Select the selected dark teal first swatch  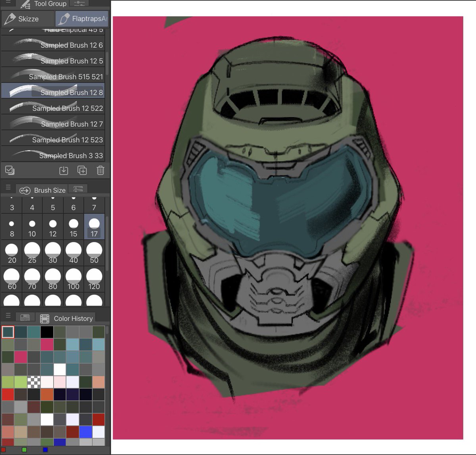coord(8,332)
